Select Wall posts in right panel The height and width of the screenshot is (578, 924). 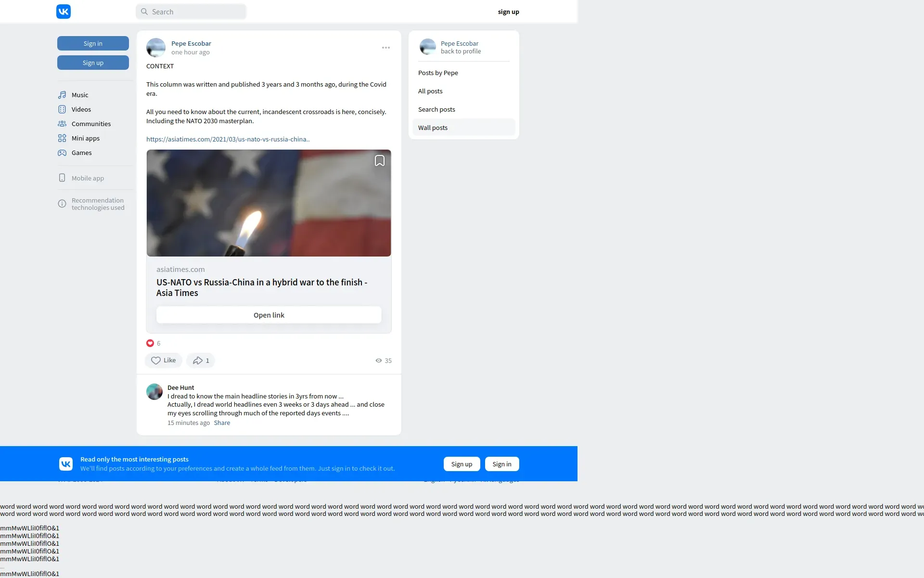(x=433, y=128)
